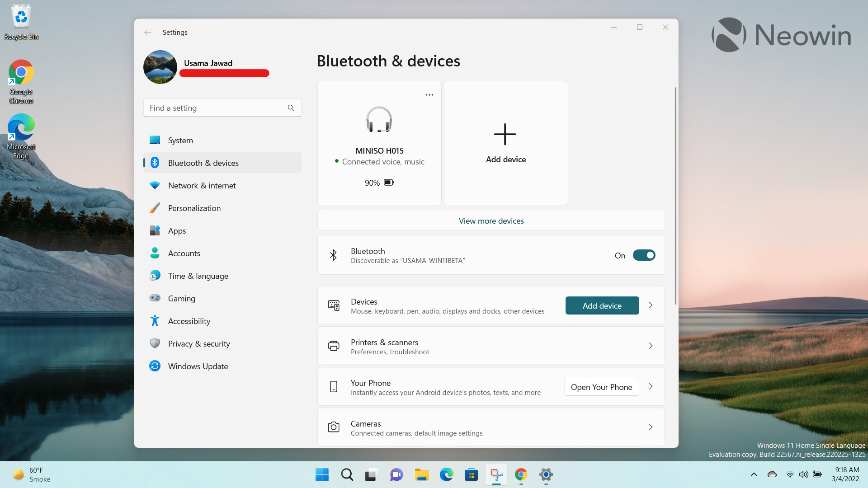Click the Devices keyboard-mouse icon
The width and height of the screenshot is (868, 488).
(x=334, y=305)
